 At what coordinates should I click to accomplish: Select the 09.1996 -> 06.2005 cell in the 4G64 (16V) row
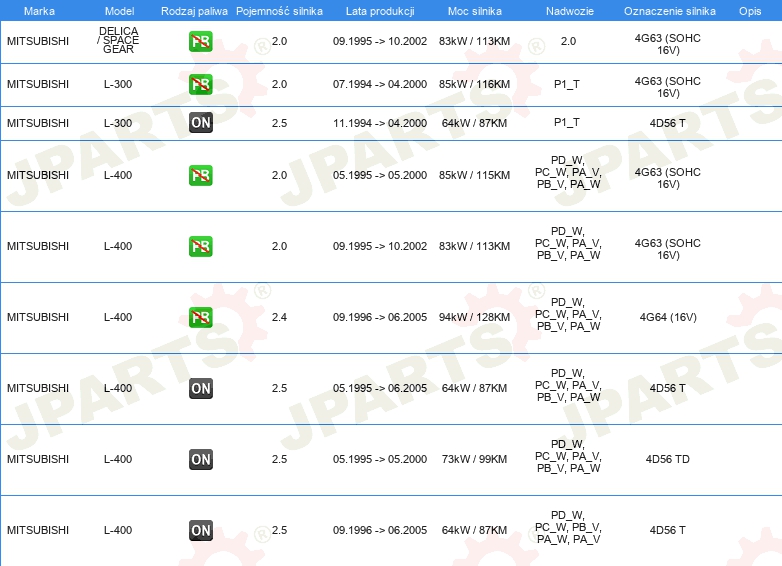click(380, 317)
